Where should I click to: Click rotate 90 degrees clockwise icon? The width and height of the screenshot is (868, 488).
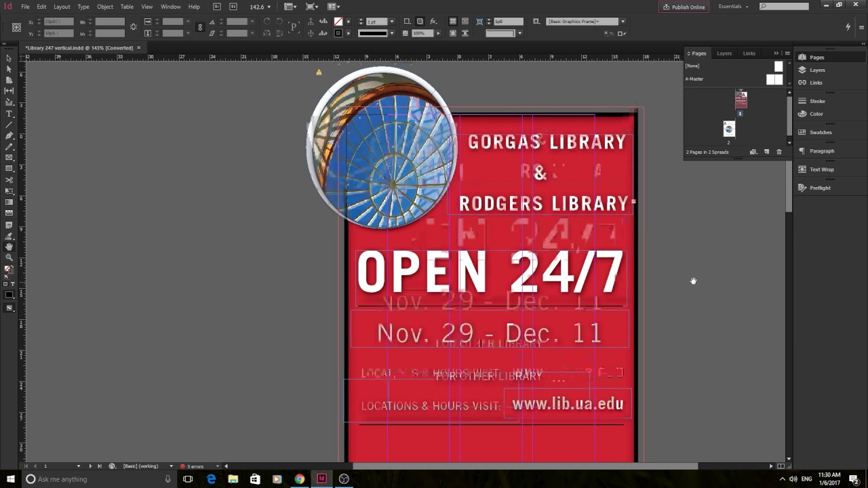pyautogui.click(x=267, y=21)
